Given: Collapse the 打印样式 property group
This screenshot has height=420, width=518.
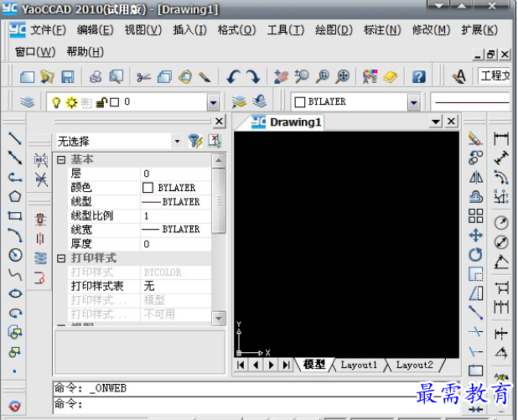Looking at the screenshot, I should pos(61,258).
